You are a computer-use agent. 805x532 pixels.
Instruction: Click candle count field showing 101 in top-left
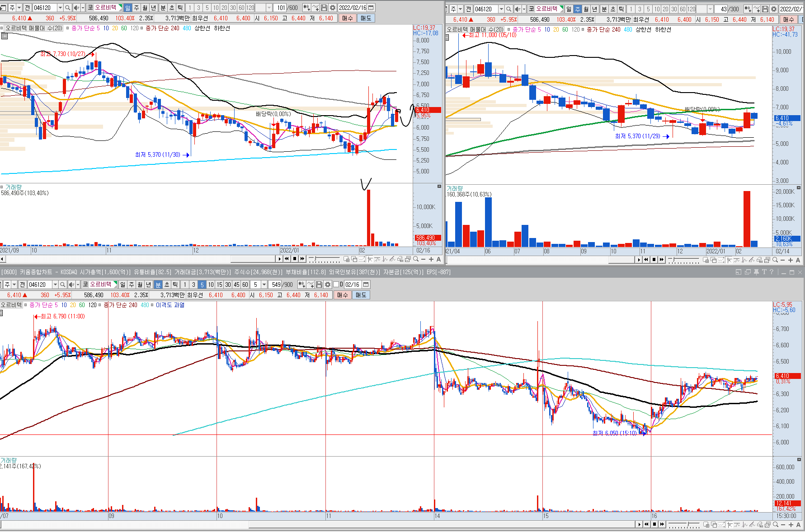(x=280, y=8)
